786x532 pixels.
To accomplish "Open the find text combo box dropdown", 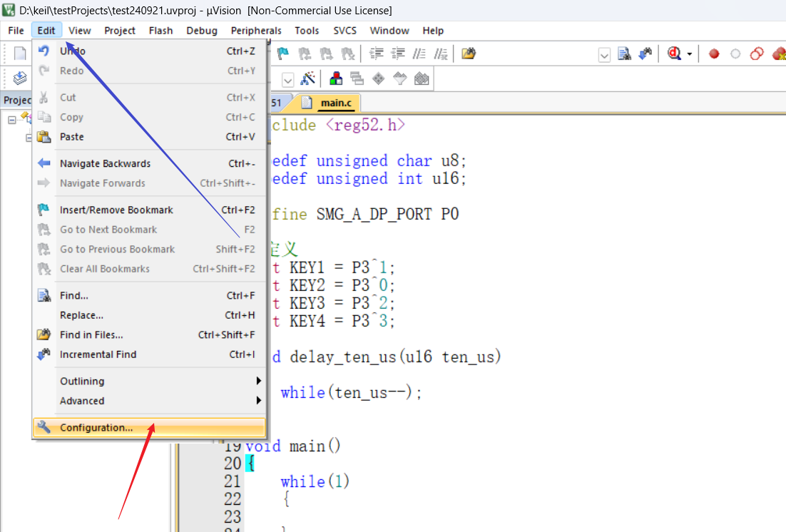I will (604, 54).
